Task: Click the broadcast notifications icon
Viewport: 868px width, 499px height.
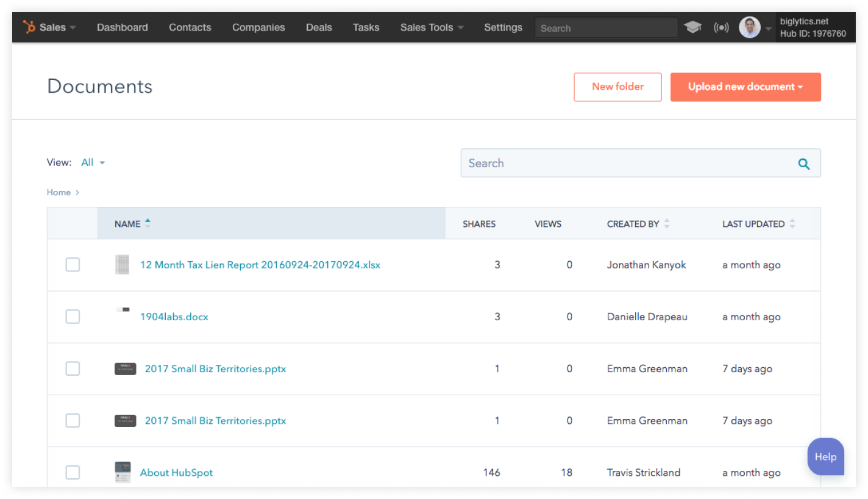Action: tap(721, 27)
